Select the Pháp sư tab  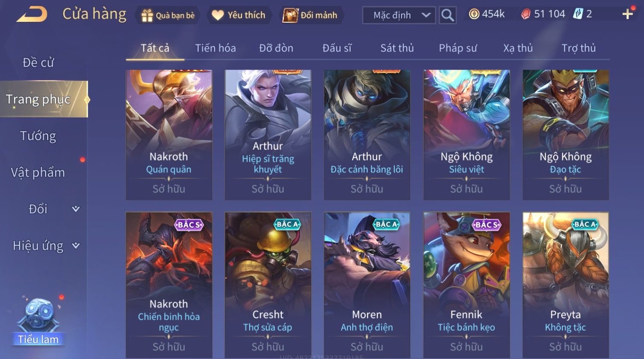click(x=458, y=48)
